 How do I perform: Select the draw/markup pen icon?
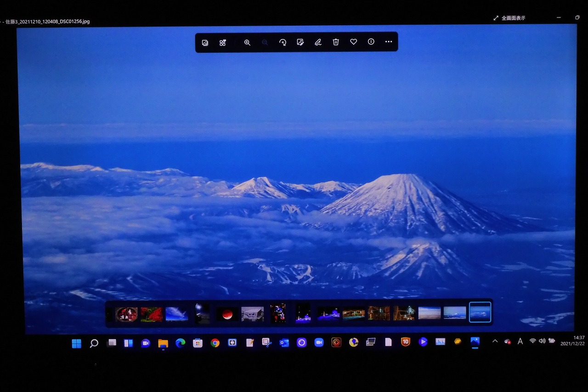coord(318,42)
